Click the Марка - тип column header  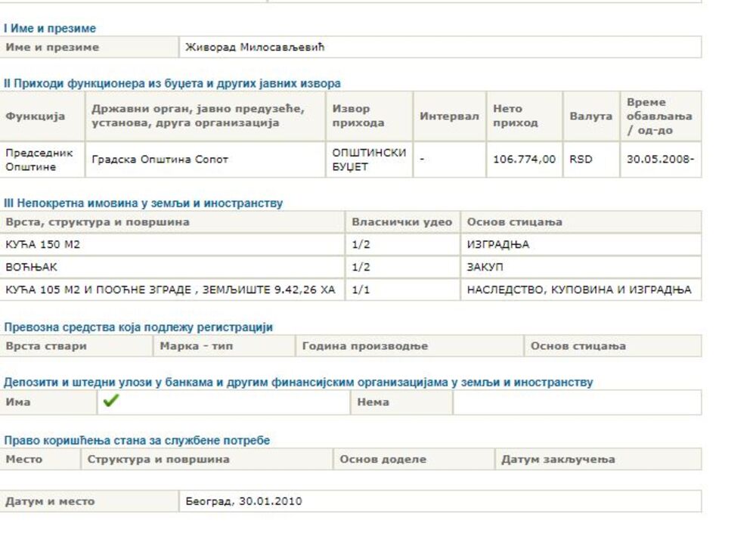(x=197, y=346)
